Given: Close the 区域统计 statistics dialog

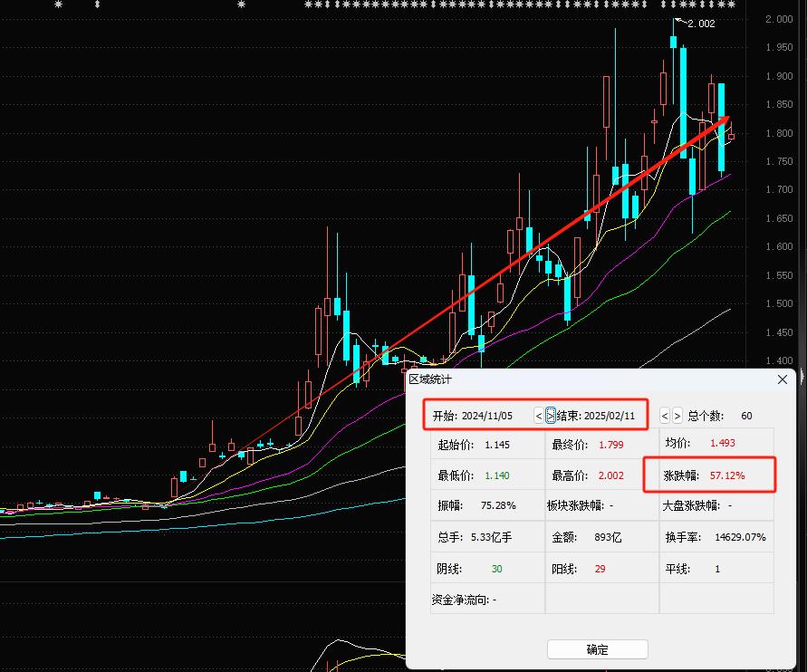Looking at the screenshot, I should click(x=782, y=379).
